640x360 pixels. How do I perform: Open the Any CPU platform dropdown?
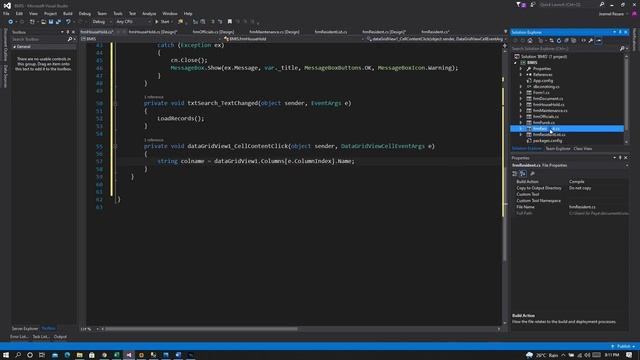pyautogui.click(x=133, y=22)
